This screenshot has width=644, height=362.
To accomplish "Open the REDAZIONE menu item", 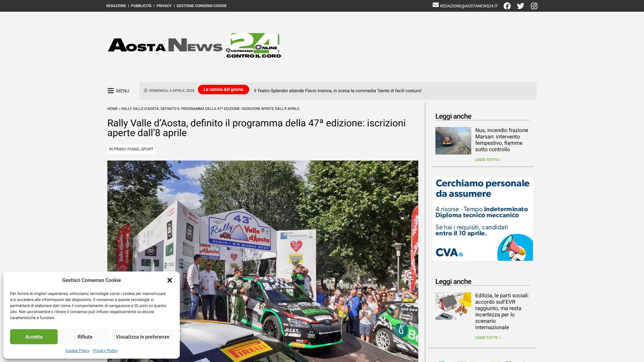I will (x=115, y=6).
